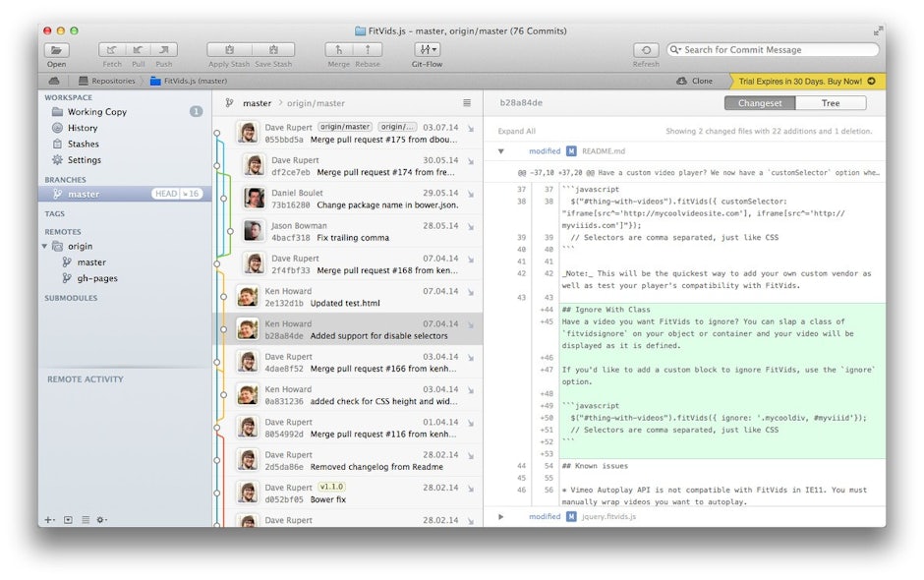Expand the jquery.fitvids.js diff disclosure triangle
Image resolution: width=924 pixels, height=580 pixels.
(x=501, y=517)
